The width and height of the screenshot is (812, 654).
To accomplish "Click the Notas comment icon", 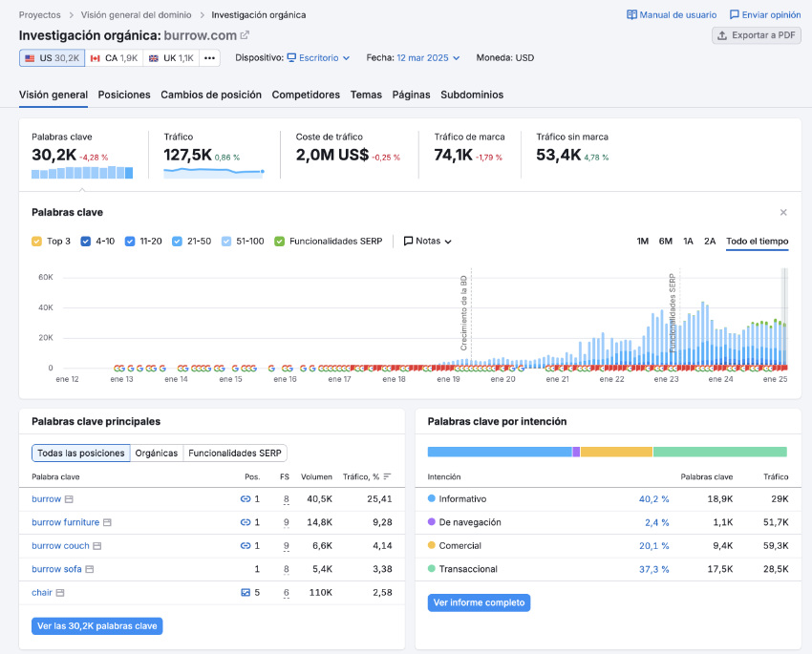I will [408, 242].
